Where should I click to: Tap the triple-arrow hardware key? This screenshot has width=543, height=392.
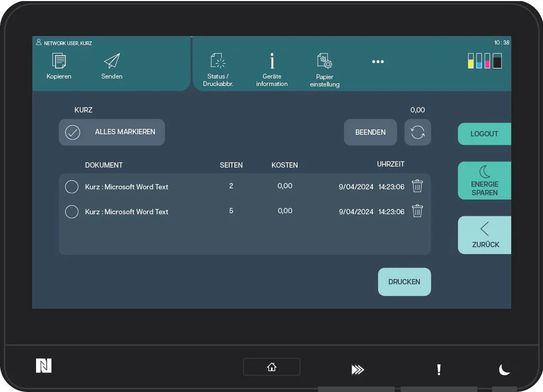tap(357, 370)
